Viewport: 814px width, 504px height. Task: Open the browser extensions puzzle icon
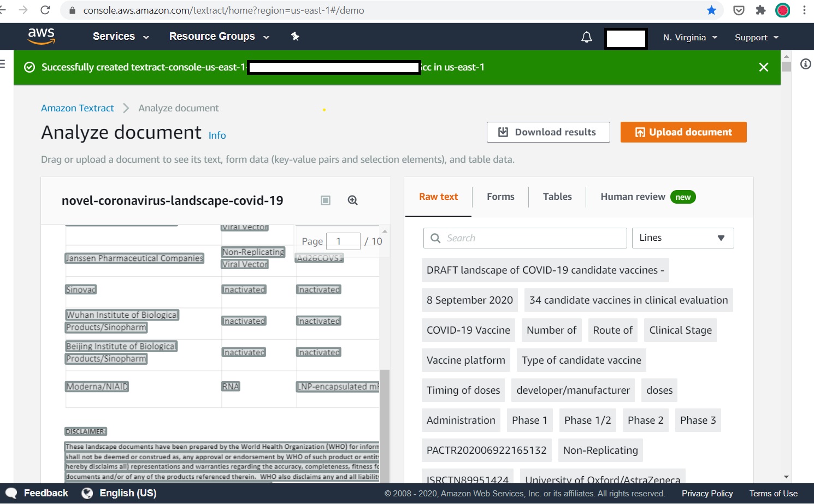[x=760, y=10]
